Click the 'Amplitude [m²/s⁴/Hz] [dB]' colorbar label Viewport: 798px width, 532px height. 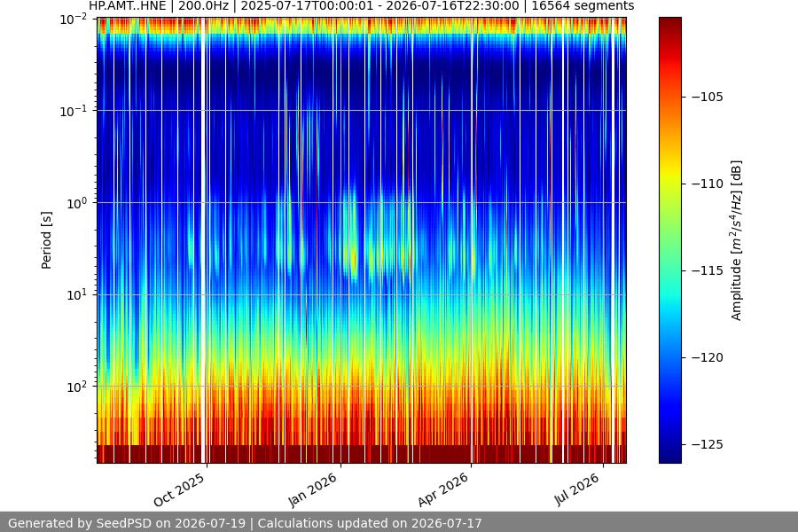[x=736, y=240]
